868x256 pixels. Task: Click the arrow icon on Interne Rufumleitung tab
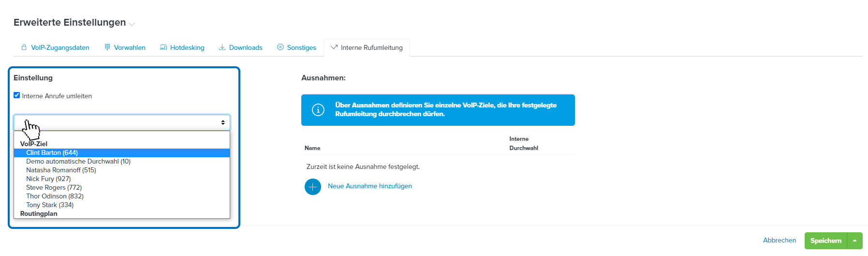pos(334,47)
